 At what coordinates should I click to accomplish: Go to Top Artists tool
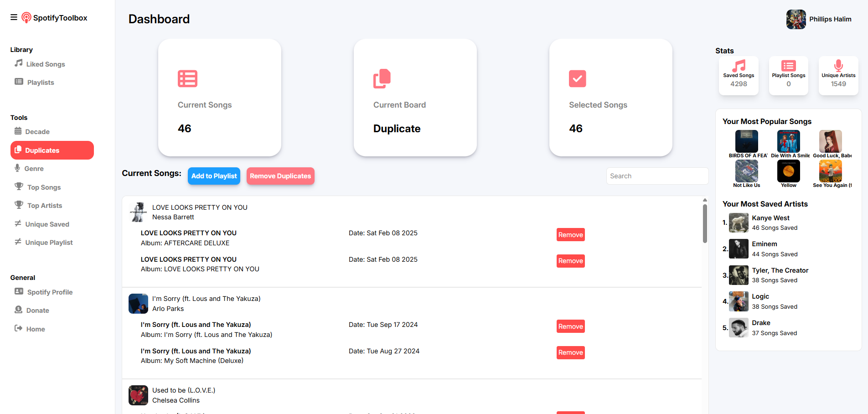44,206
